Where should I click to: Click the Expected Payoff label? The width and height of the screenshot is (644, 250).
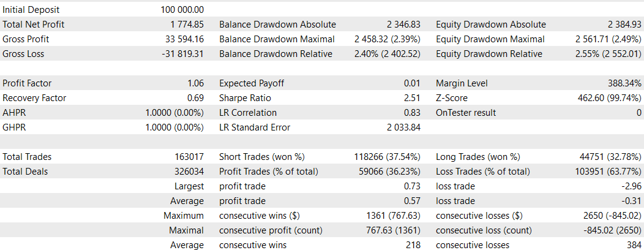point(252,83)
